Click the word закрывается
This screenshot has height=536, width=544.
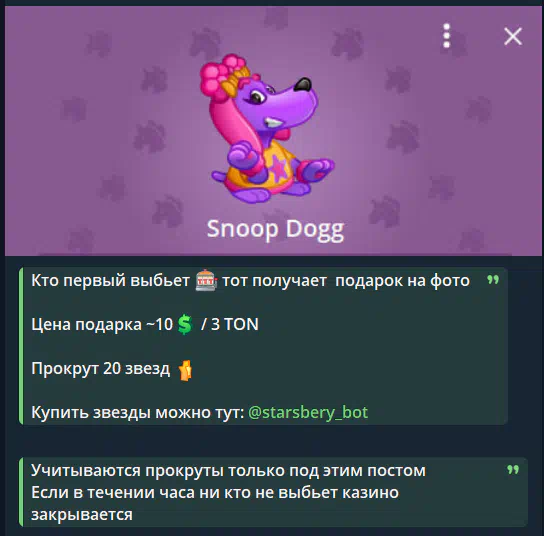pyautogui.click(x=82, y=515)
